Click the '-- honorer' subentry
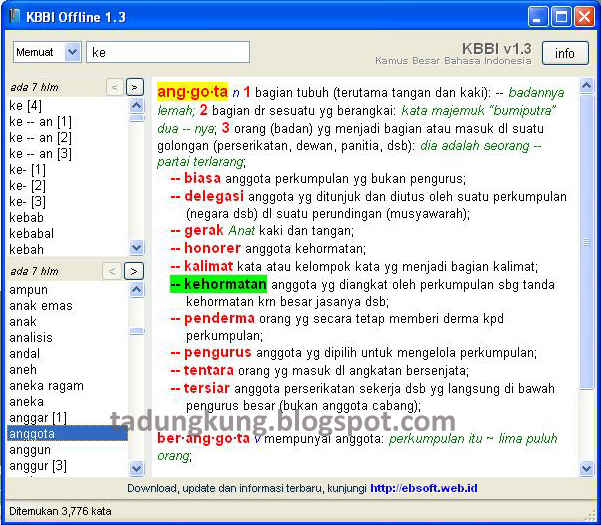The image size is (601, 525). point(205,248)
